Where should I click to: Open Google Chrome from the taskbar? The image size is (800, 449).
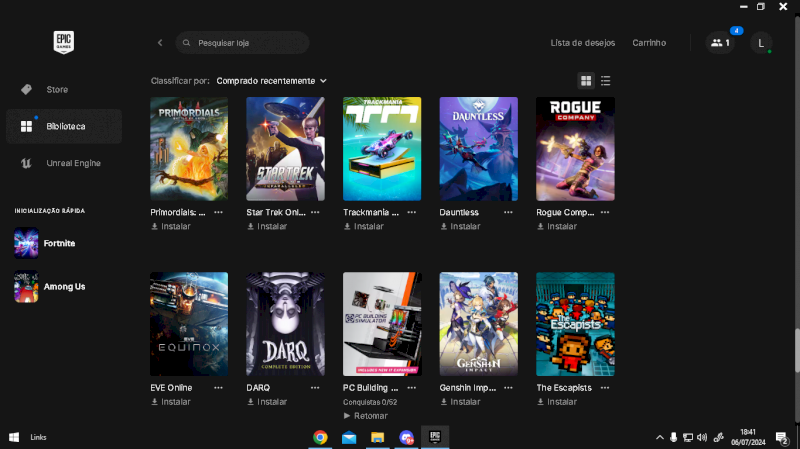[320, 437]
